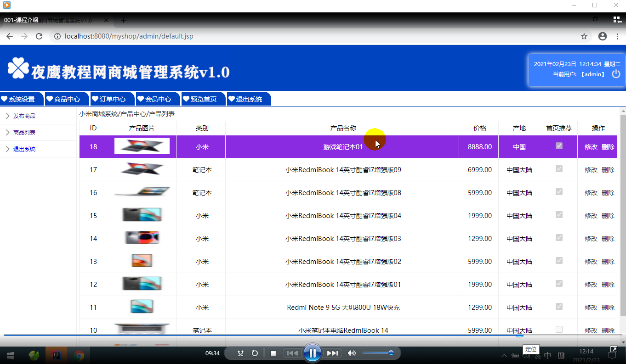Click the laptop thumbnail in ID 18 row
This screenshot has width=626, height=364.
point(142,146)
